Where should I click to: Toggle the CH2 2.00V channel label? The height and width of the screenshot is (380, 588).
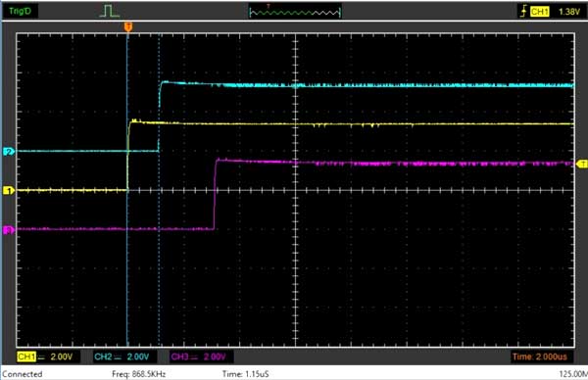coord(122,356)
